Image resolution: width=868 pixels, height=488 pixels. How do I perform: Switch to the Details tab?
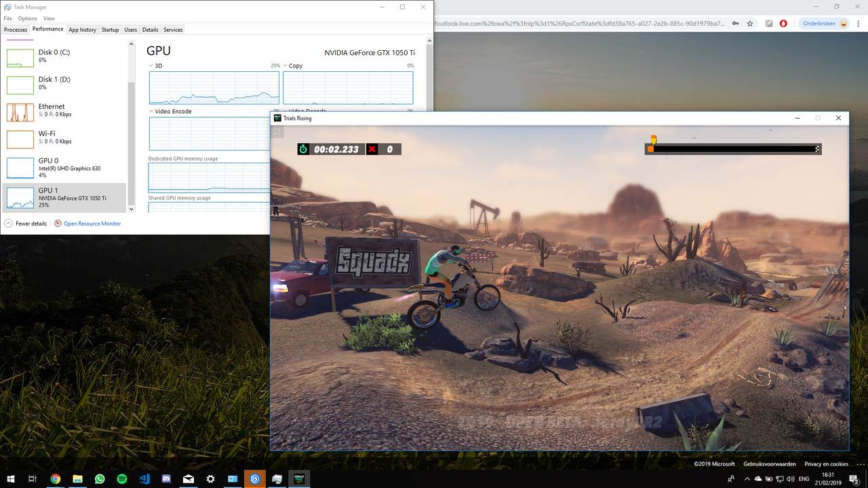coord(151,30)
